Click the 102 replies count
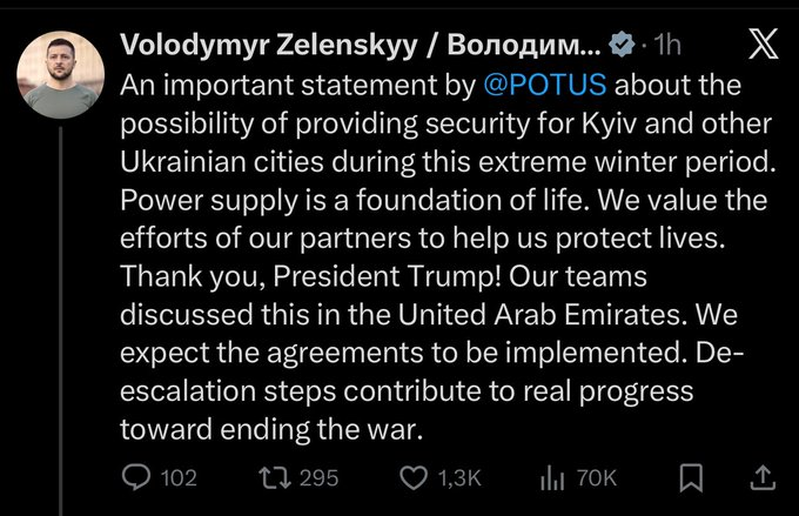The height and width of the screenshot is (516, 799). coord(178,479)
